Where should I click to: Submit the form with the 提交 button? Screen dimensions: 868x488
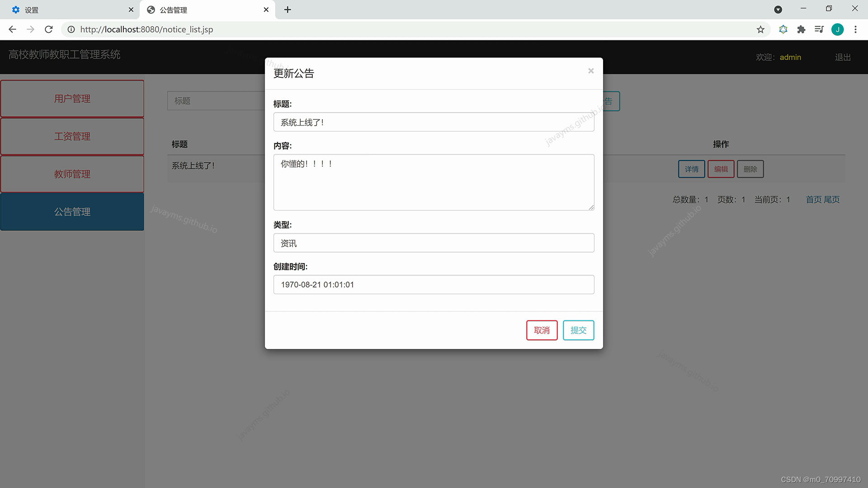578,330
